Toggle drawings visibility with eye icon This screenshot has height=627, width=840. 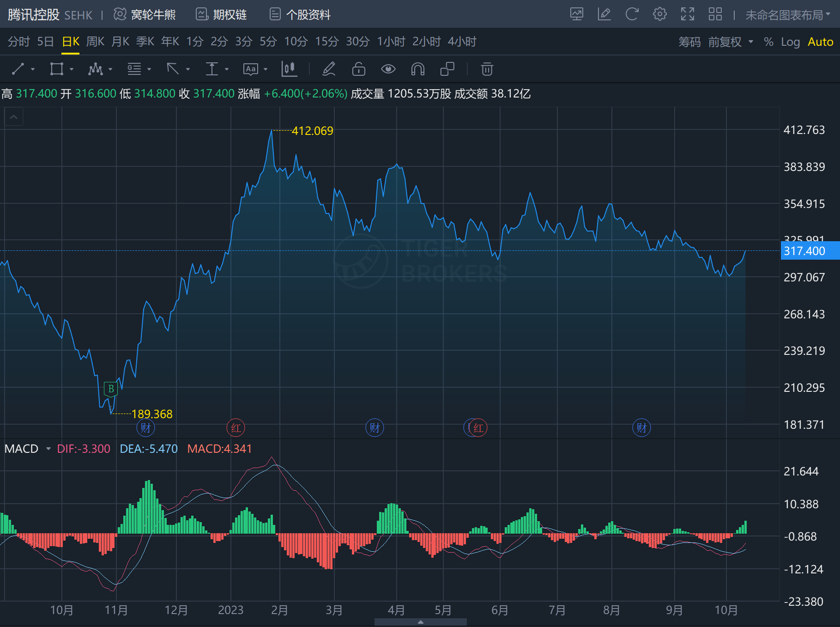[388, 69]
